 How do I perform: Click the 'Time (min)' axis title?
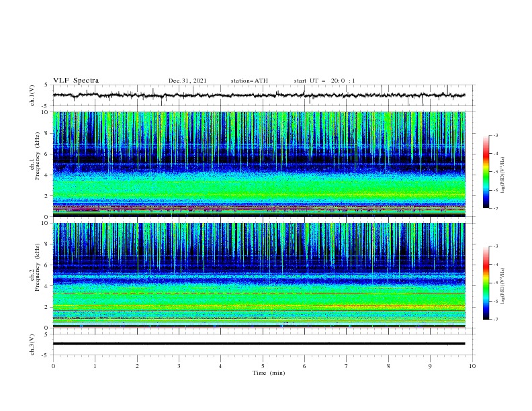coord(269,373)
